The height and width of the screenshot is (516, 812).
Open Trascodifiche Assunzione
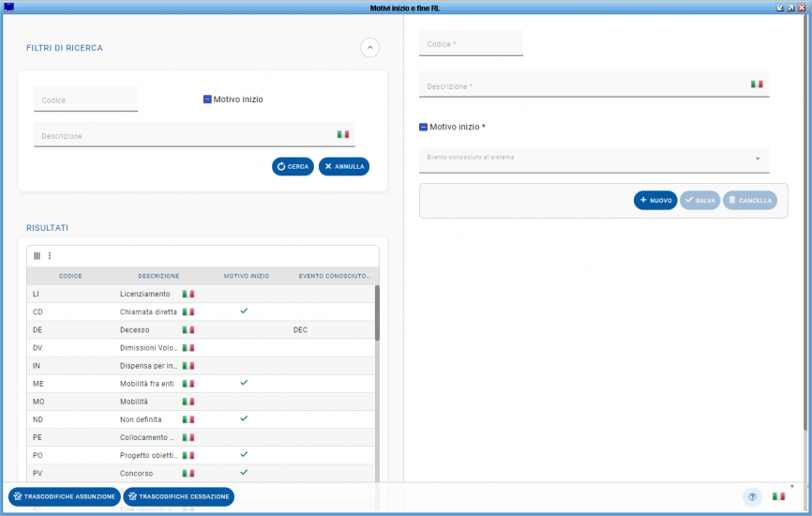64,496
